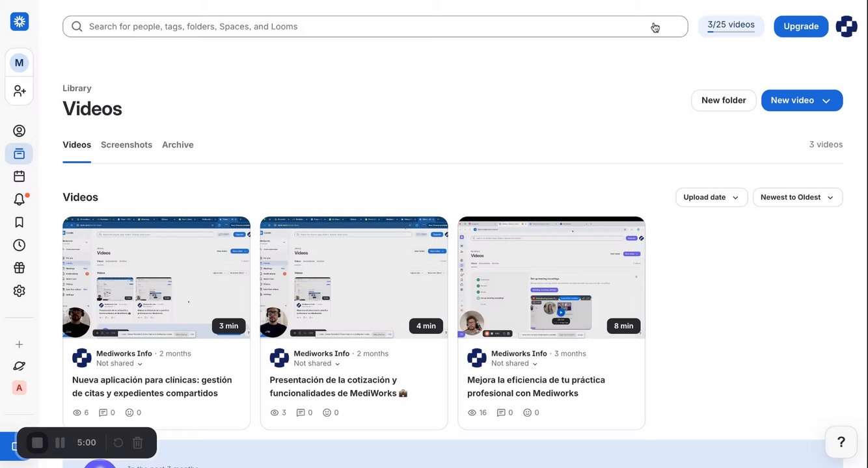Viewport: 868px width, 468px height.
Task: Open the red A space icon
Action: [x=19, y=388]
